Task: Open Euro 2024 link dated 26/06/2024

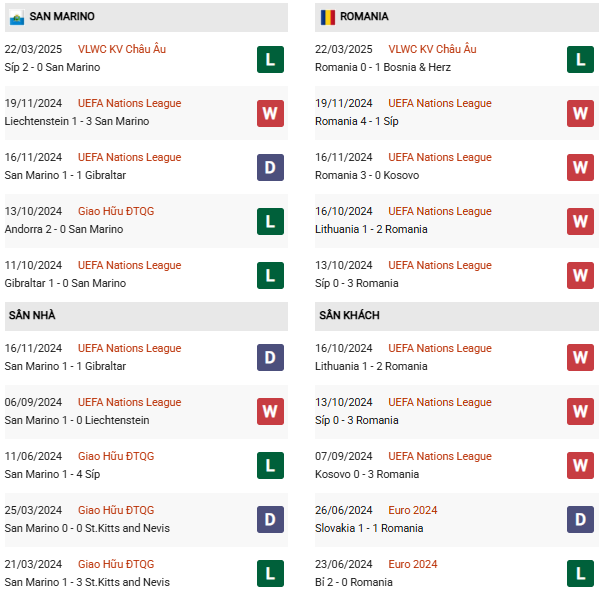Action: point(412,510)
